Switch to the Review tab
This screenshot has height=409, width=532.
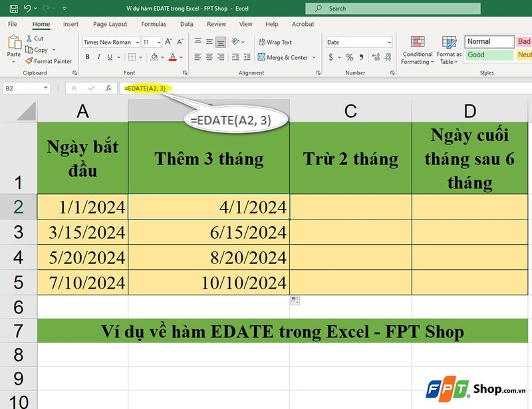217,24
